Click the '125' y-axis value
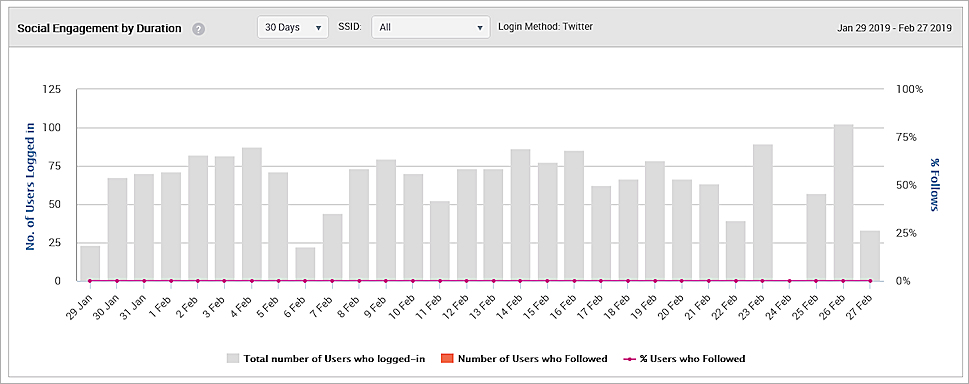 tap(53, 90)
